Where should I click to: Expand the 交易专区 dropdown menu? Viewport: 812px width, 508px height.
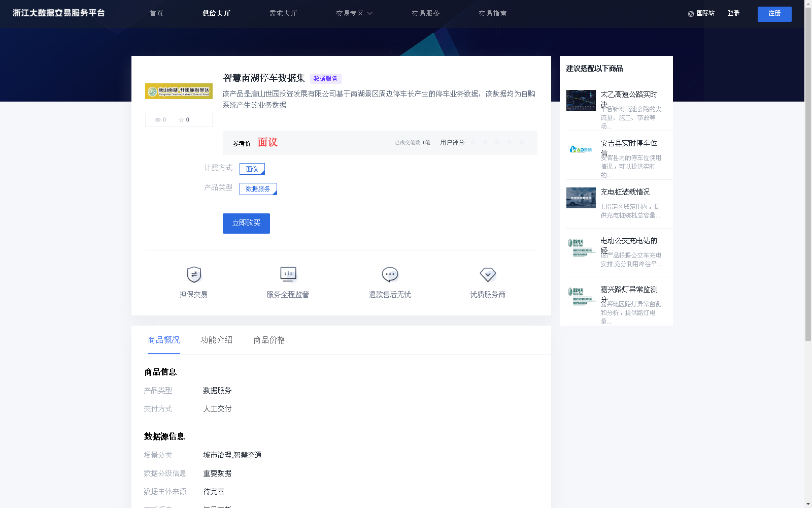tap(354, 14)
